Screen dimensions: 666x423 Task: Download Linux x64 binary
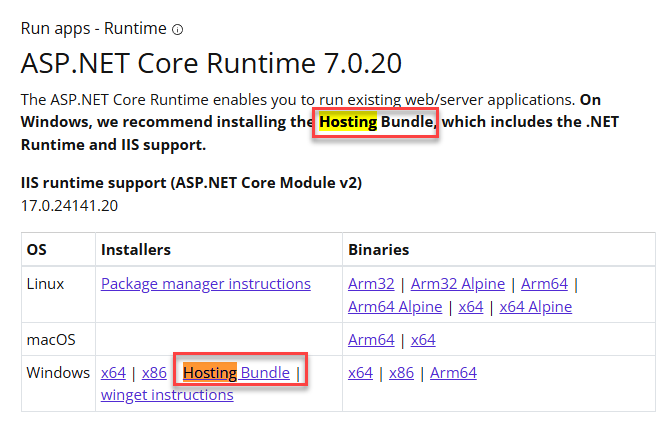471,307
